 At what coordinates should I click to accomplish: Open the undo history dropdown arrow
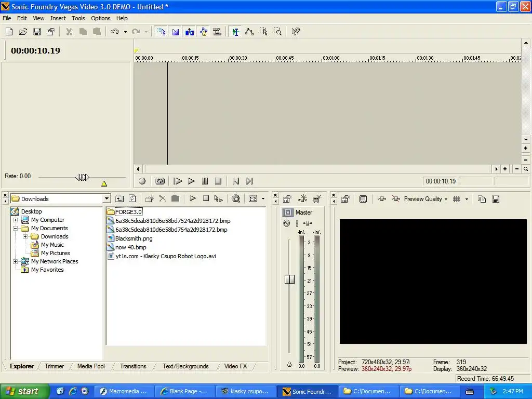[x=125, y=32]
